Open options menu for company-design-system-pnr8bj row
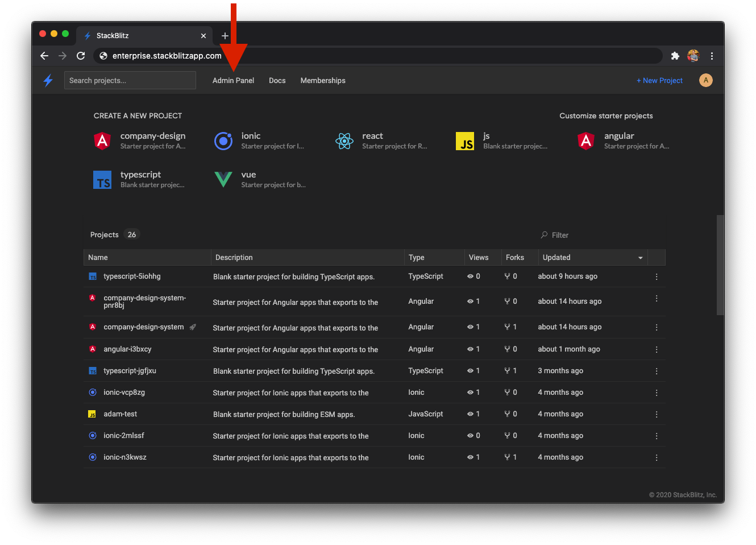 (657, 299)
